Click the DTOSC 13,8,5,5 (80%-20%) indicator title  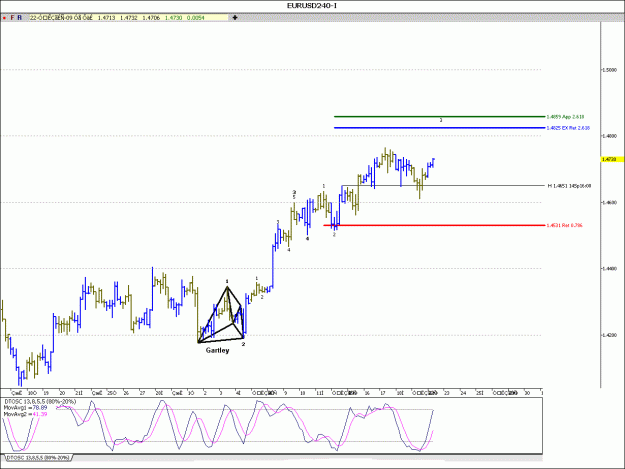click(39, 402)
